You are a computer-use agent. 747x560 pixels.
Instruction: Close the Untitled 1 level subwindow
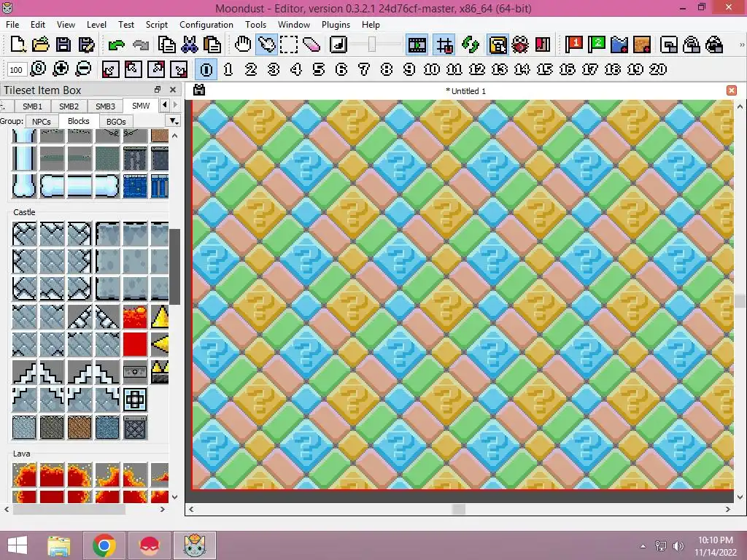732,90
